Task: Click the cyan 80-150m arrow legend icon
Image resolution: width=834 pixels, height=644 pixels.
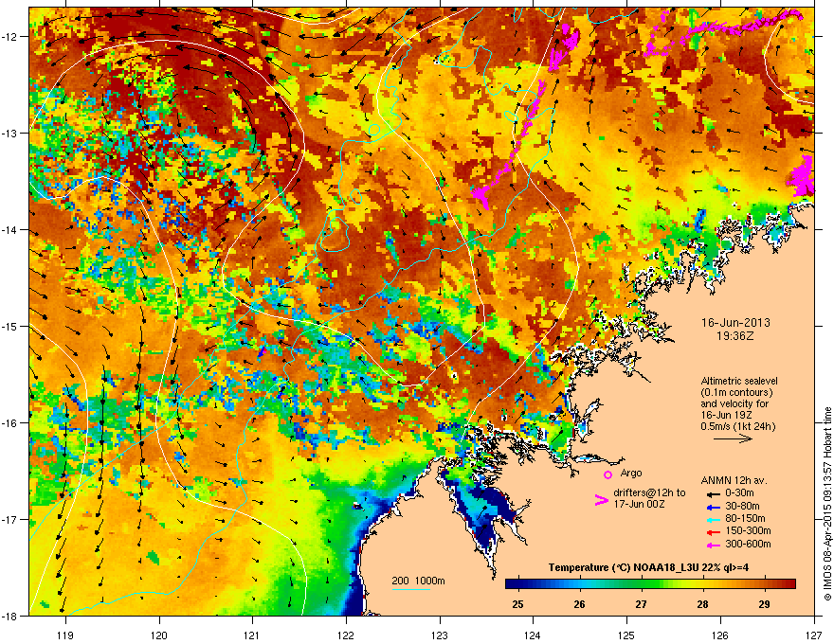Action: click(x=714, y=519)
